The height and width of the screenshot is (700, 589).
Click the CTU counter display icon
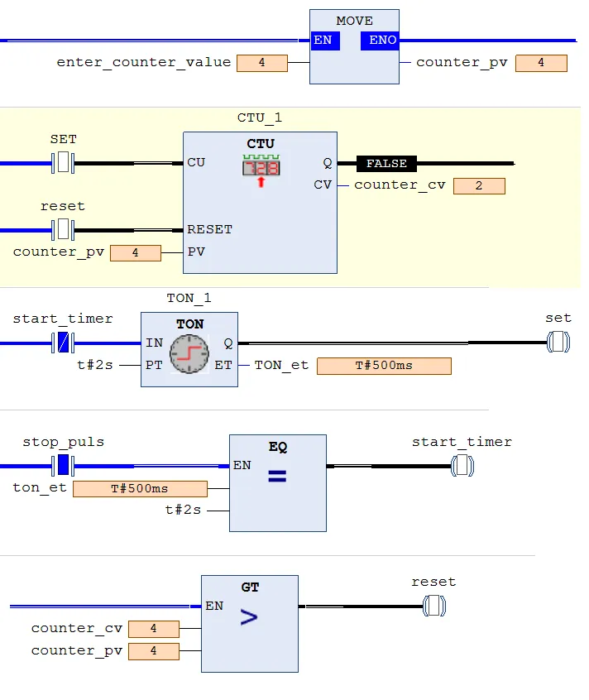[x=261, y=170]
